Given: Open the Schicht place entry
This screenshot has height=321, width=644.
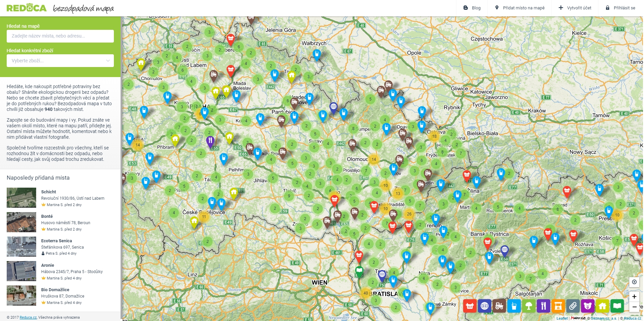Looking at the screenshot, I should pyautogui.click(x=49, y=192).
